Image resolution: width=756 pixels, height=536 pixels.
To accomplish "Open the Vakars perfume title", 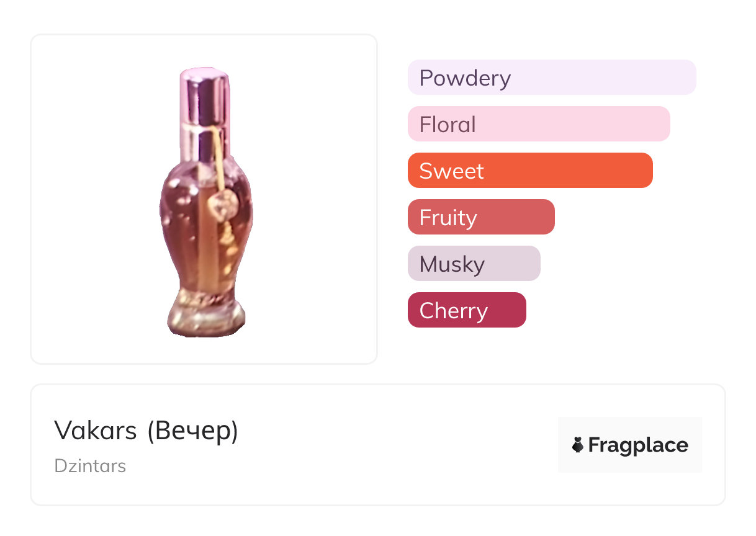I will 96,431.
